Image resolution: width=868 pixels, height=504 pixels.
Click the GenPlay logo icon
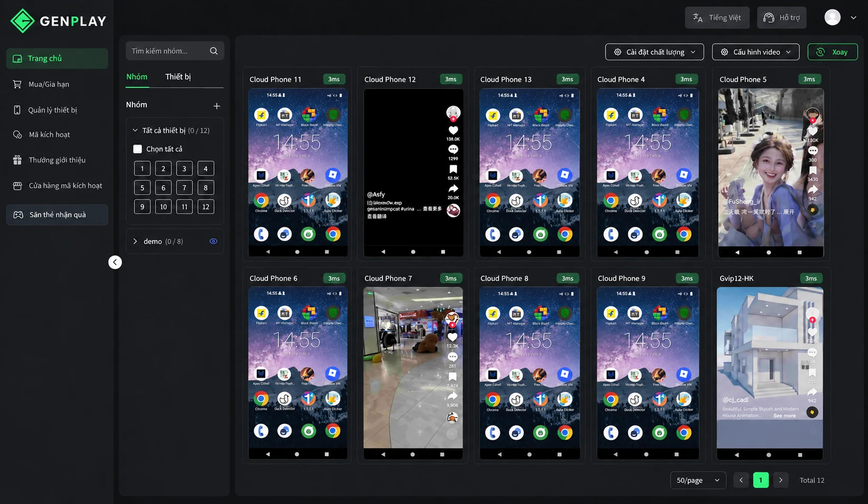(x=22, y=21)
